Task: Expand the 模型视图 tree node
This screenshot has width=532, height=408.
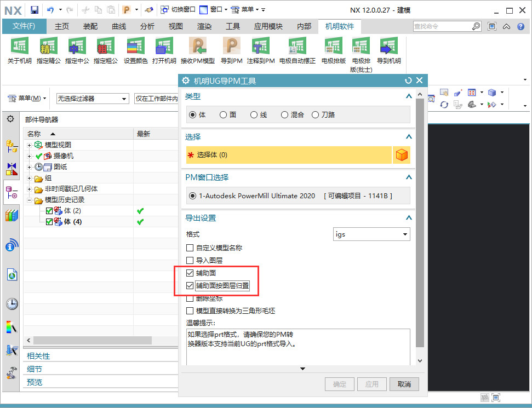Action: click(30, 145)
